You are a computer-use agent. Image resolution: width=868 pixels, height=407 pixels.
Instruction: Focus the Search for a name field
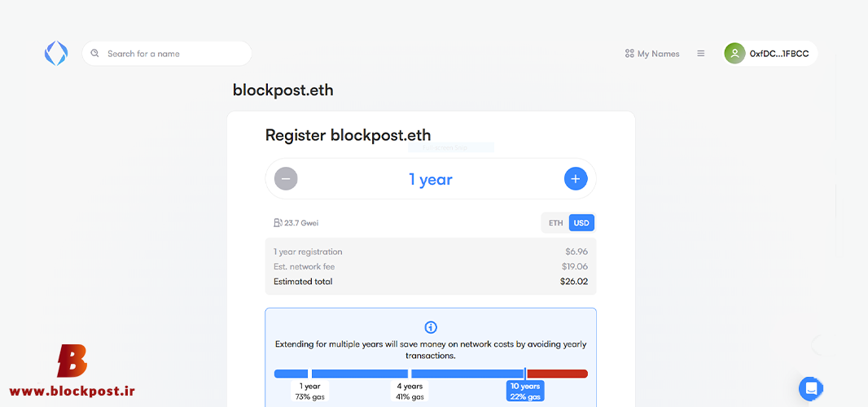click(x=167, y=53)
